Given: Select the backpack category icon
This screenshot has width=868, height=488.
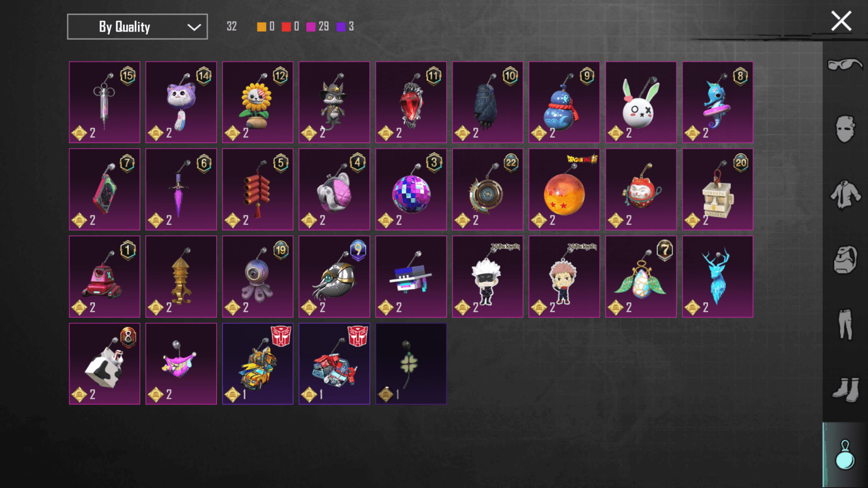Looking at the screenshot, I should [845, 259].
